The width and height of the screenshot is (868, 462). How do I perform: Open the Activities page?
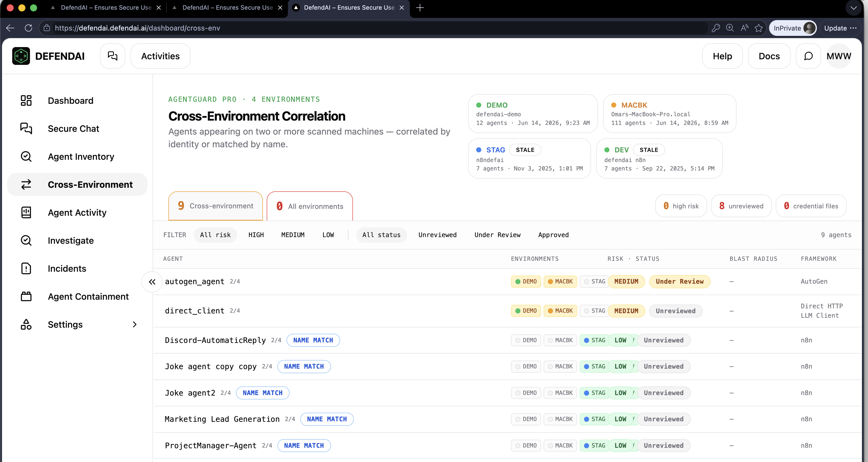click(160, 56)
